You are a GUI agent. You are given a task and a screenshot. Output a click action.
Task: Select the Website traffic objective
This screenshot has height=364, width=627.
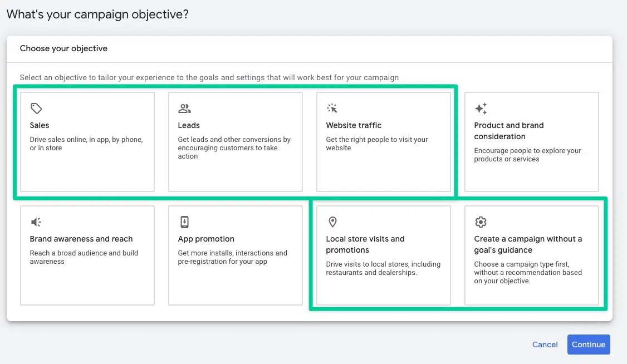pos(384,141)
